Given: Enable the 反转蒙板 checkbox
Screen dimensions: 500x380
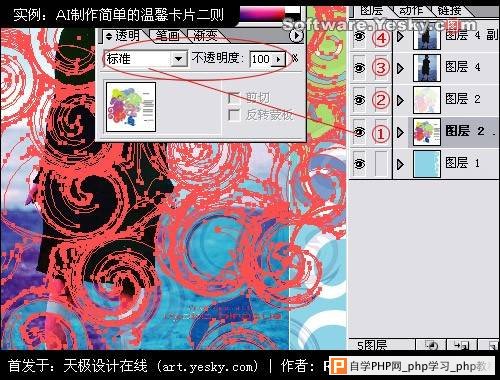Looking at the screenshot, I should tap(234, 115).
